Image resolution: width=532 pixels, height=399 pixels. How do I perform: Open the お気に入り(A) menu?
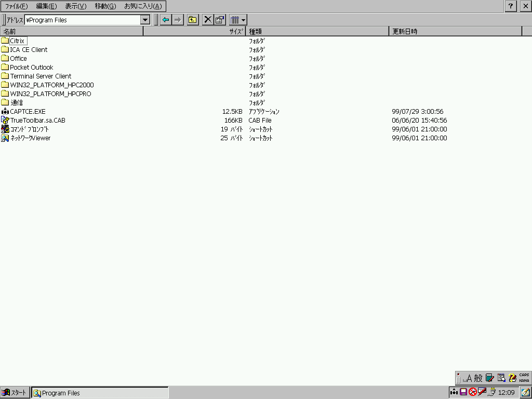pyautogui.click(x=143, y=6)
